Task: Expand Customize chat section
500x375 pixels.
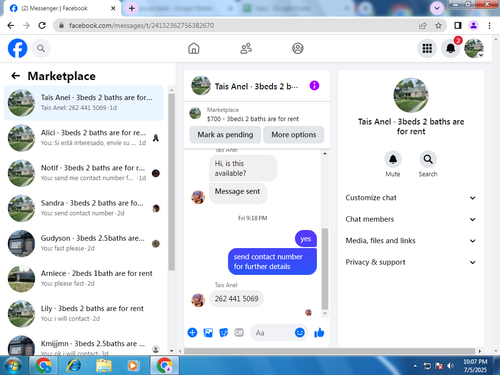Action: (x=411, y=198)
